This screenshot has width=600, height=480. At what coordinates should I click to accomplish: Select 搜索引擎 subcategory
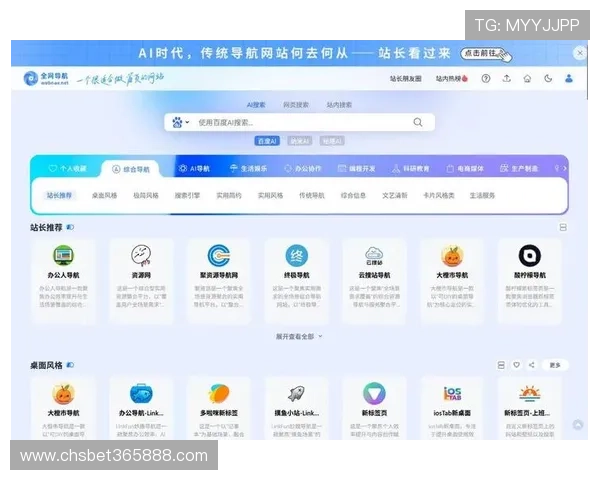[x=187, y=195]
